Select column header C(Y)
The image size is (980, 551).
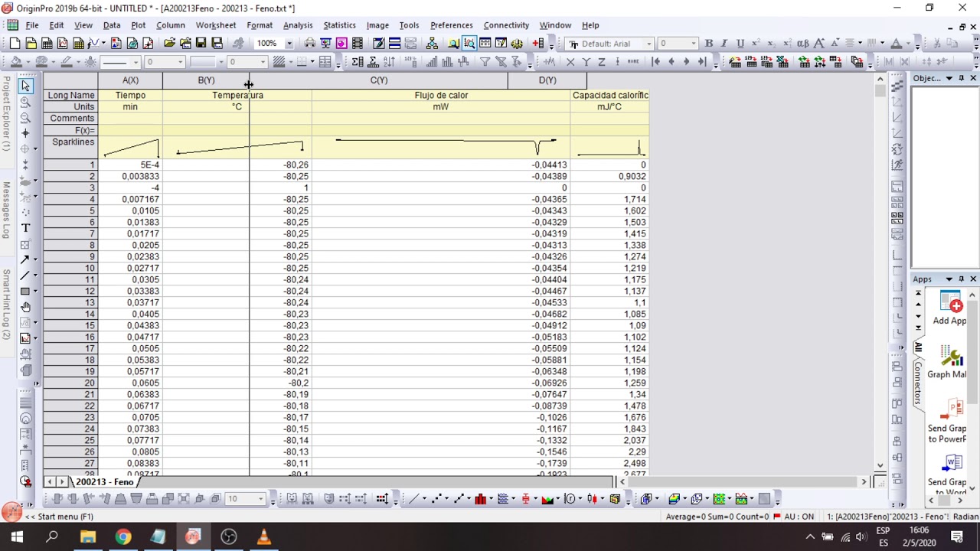click(x=379, y=80)
